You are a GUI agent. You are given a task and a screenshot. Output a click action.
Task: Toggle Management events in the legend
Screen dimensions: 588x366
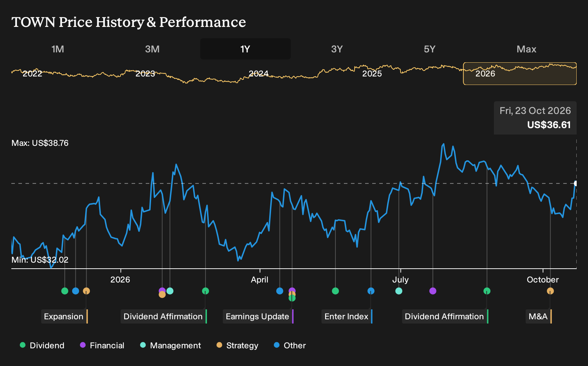(x=171, y=345)
